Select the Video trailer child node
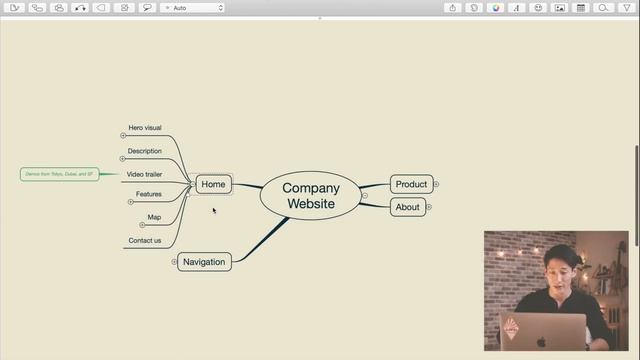The width and height of the screenshot is (640, 360). pos(144,174)
